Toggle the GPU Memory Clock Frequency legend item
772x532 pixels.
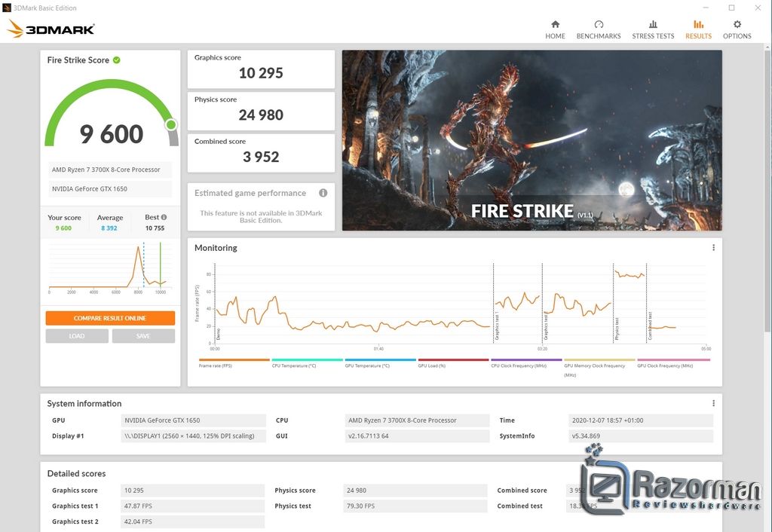[599, 367]
